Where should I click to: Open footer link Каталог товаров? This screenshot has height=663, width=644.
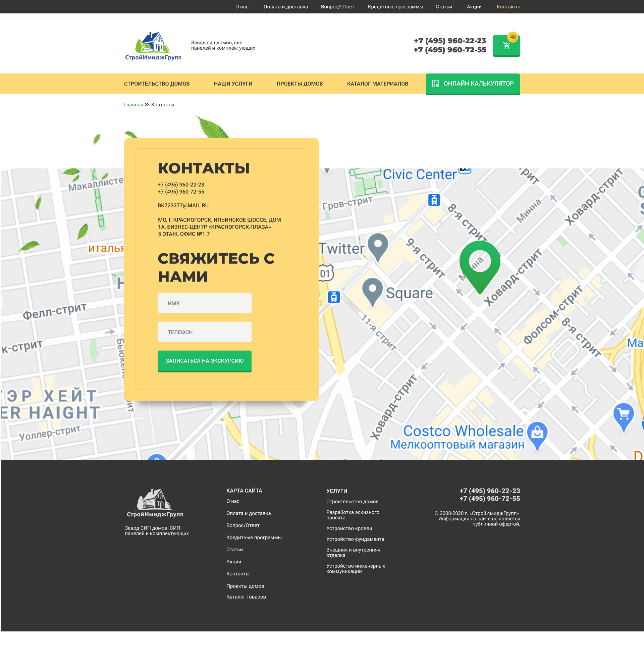(246, 597)
